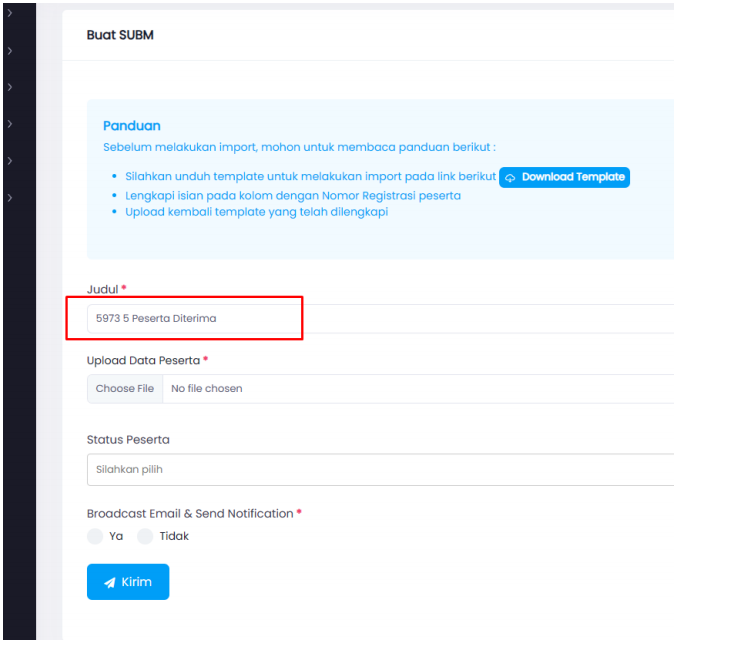The height and width of the screenshot is (648, 750).
Task: Click the sixth sidebar chevron arrow
Action: click(10, 198)
